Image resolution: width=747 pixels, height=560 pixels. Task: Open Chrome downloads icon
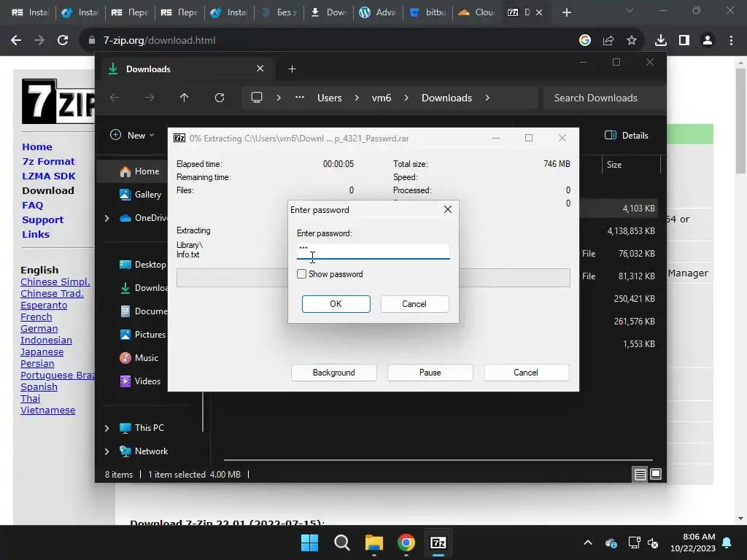[x=661, y=41]
